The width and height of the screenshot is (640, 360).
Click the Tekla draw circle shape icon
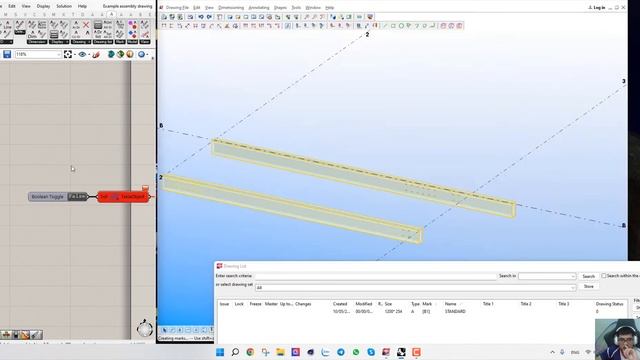tap(401, 26)
